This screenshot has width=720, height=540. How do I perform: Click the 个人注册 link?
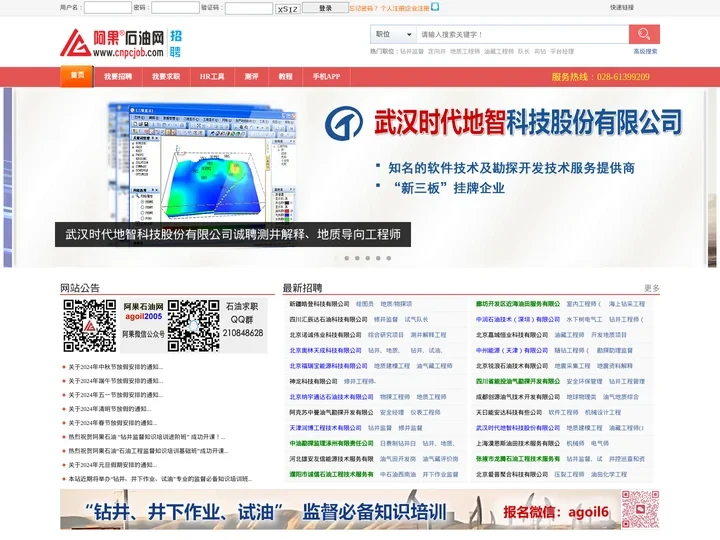tap(392, 8)
